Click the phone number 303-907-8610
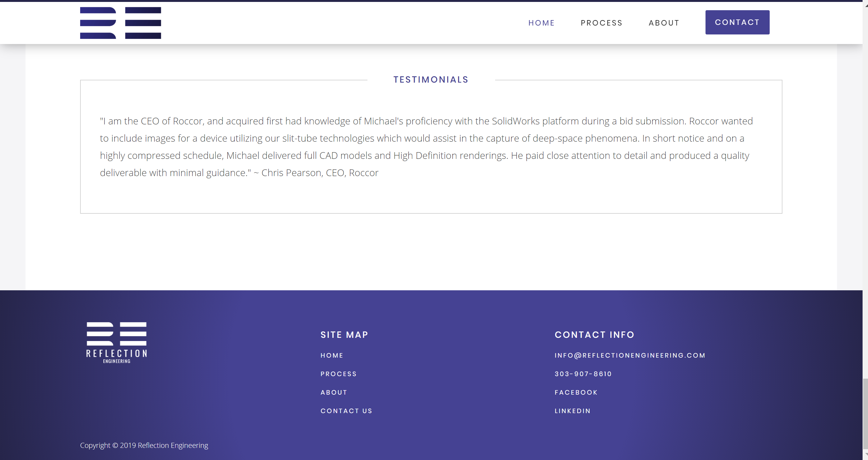This screenshot has height=460, width=868. (583, 374)
